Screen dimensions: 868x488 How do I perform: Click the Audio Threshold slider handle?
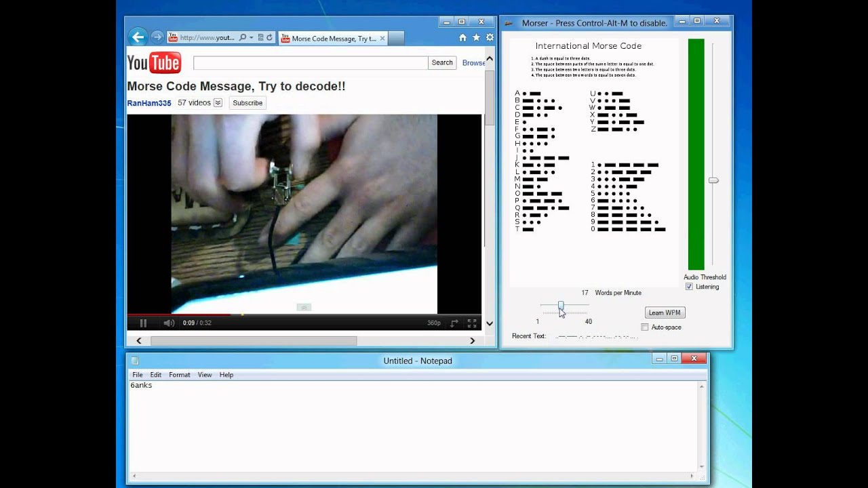coord(713,180)
